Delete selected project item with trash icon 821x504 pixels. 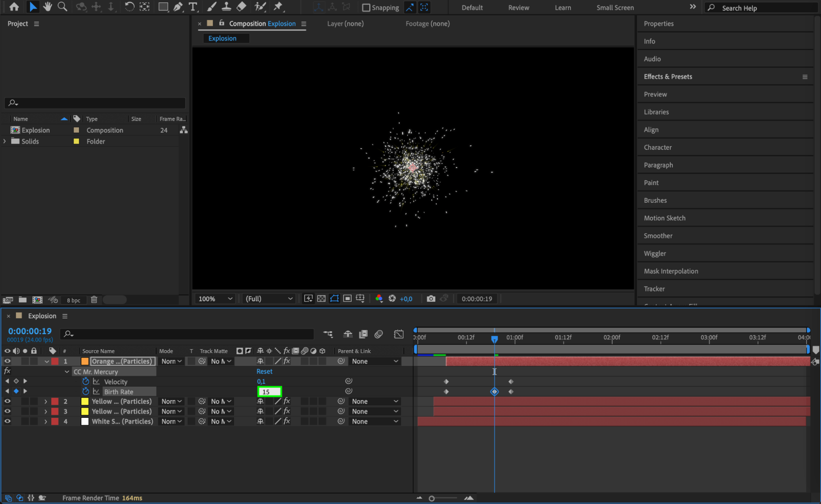(94, 300)
